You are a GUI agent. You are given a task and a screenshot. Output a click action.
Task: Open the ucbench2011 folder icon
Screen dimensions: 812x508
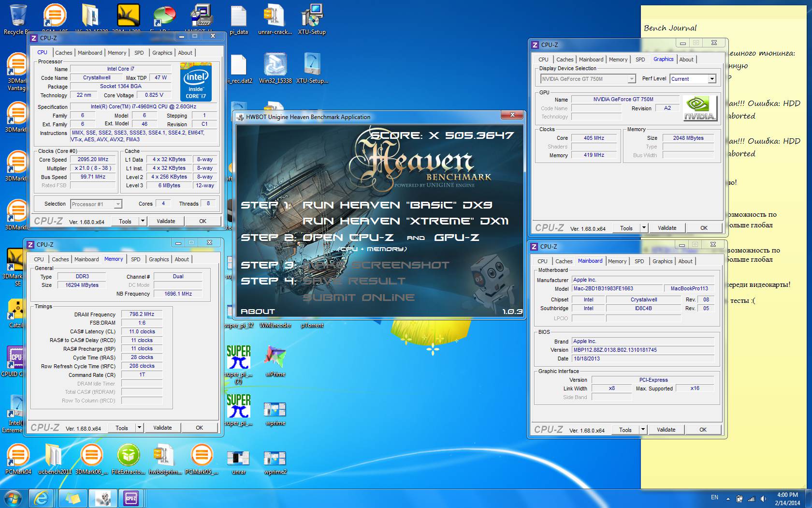pyautogui.click(x=55, y=459)
